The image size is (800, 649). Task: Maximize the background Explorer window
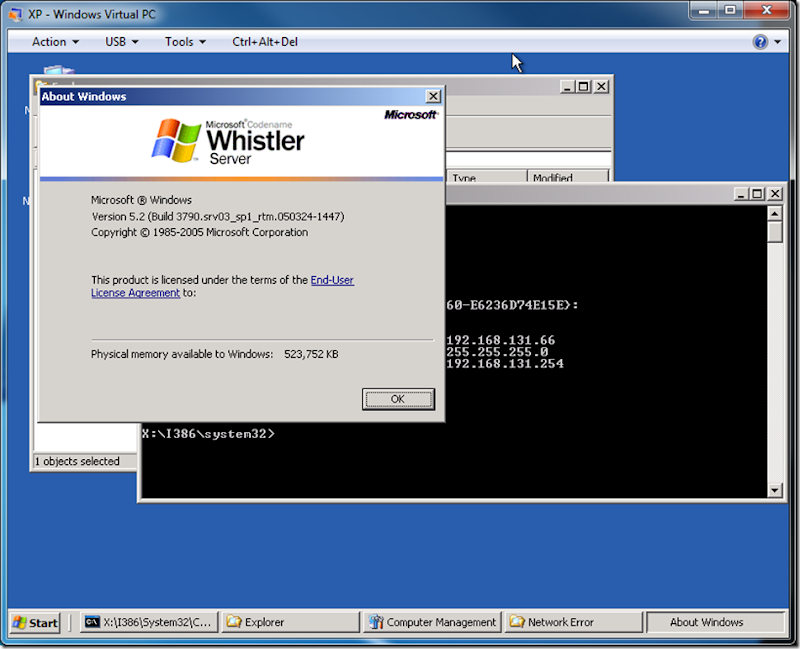tap(584, 87)
